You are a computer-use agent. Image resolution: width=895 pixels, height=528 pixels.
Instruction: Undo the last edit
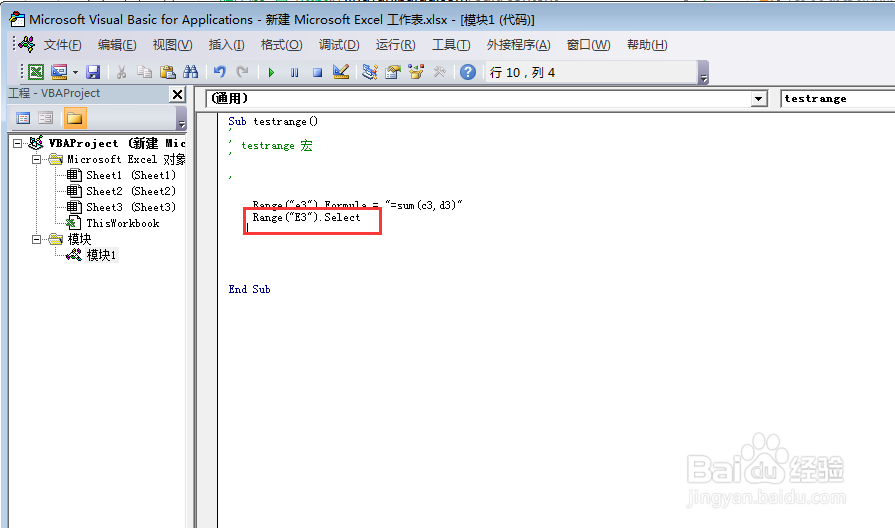220,72
